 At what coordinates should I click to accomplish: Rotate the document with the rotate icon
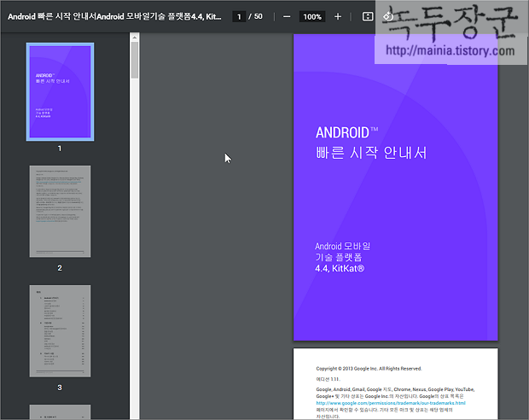click(388, 16)
